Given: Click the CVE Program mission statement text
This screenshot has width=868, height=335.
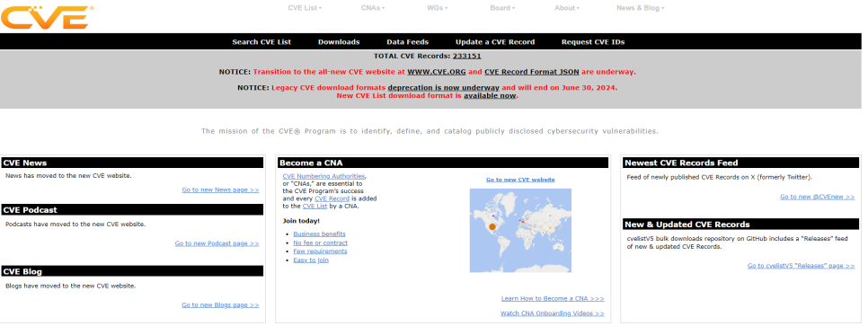Looking at the screenshot, I should tap(430, 131).
